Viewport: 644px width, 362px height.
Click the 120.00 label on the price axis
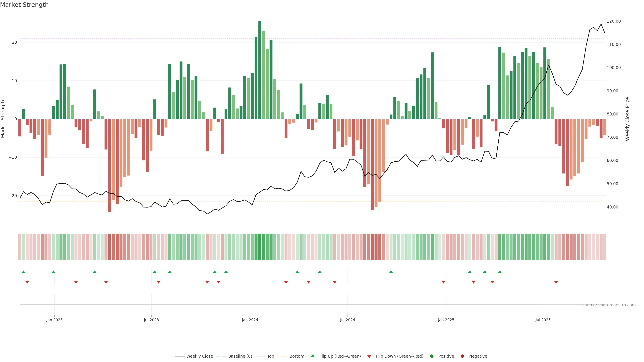tap(613, 21)
